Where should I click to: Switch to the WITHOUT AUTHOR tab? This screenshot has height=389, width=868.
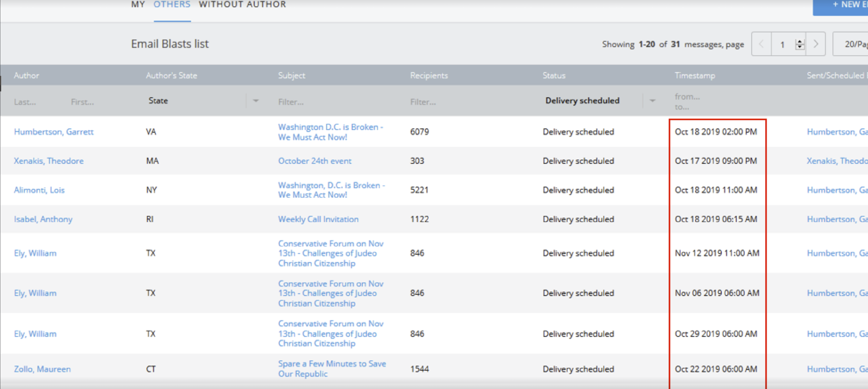pos(242,5)
